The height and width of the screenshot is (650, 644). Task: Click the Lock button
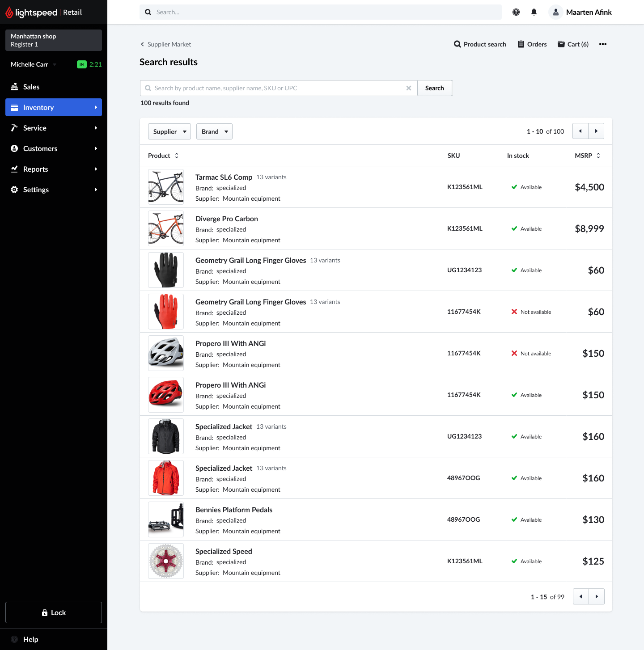[x=54, y=612]
